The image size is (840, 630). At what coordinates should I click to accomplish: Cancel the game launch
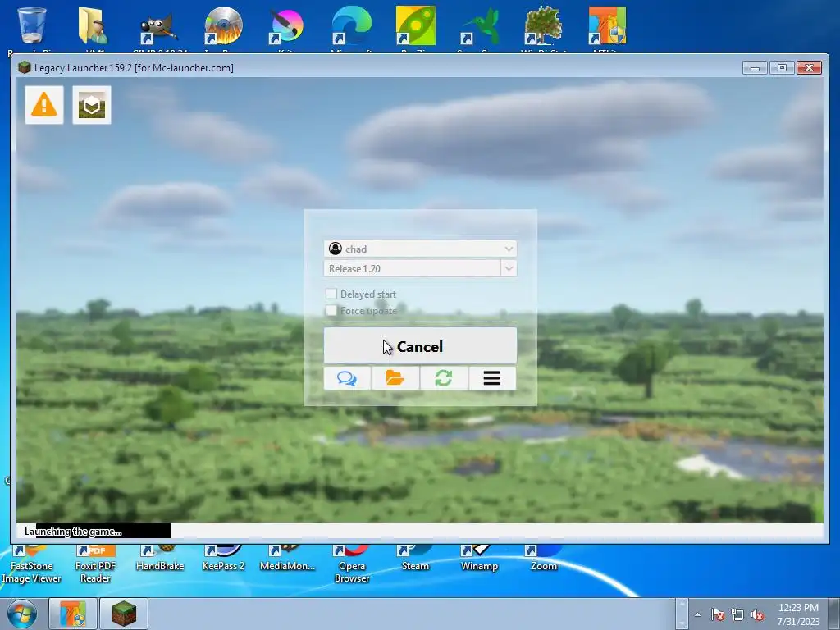click(420, 346)
